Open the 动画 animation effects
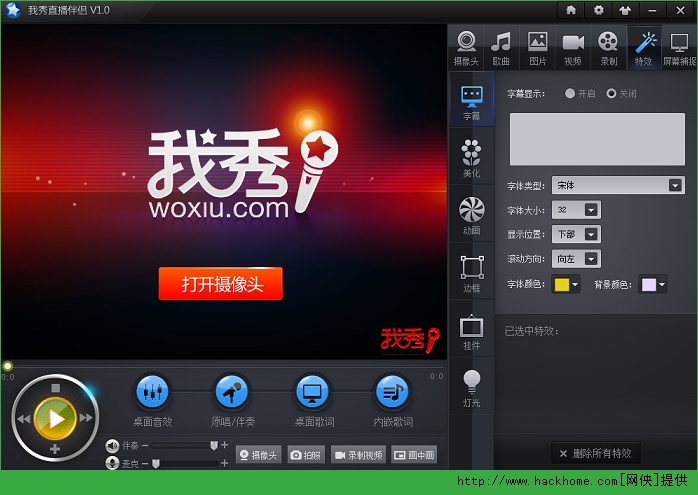The width and height of the screenshot is (698, 495). [x=471, y=216]
